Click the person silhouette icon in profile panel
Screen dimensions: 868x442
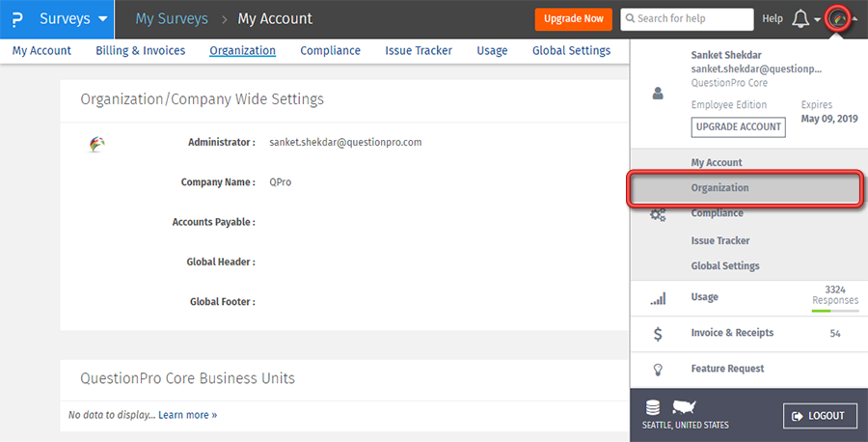658,93
